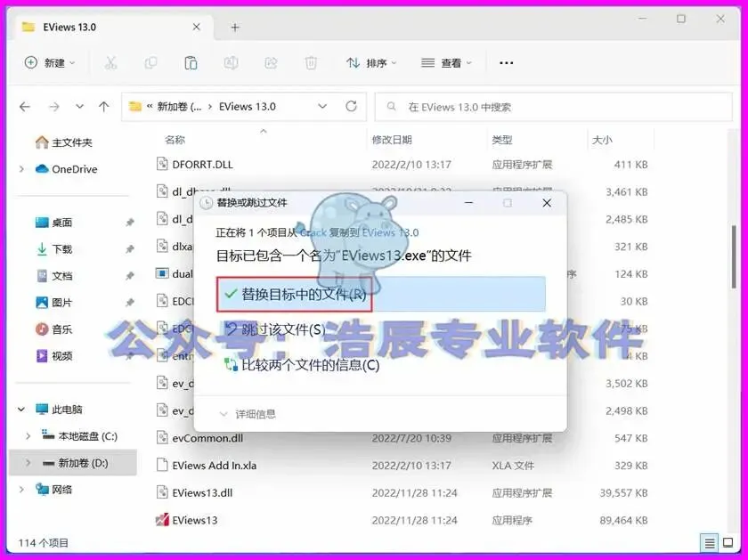
Task: Sort by 名称 column header
Action: pyautogui.click(x=175, y=140)
